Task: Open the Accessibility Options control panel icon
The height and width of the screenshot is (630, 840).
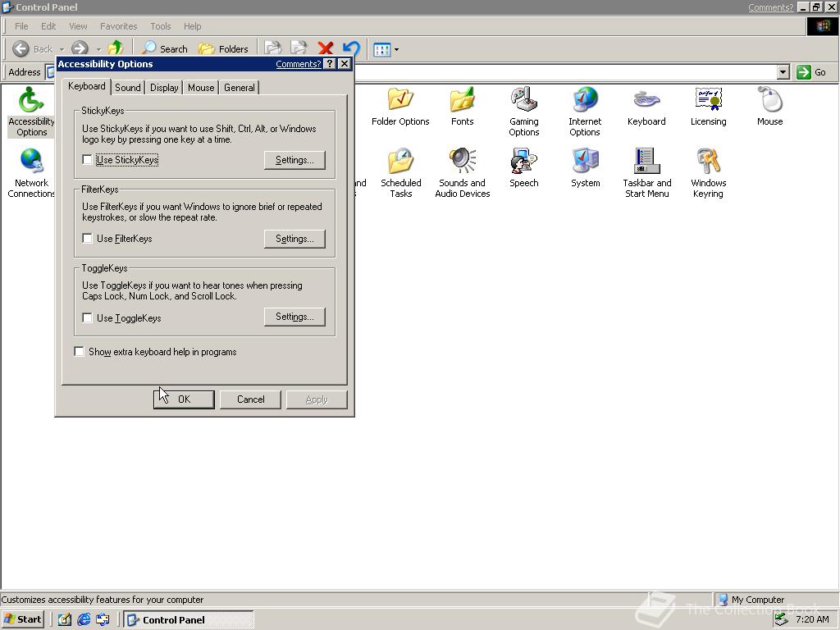Action: (31, 112)
